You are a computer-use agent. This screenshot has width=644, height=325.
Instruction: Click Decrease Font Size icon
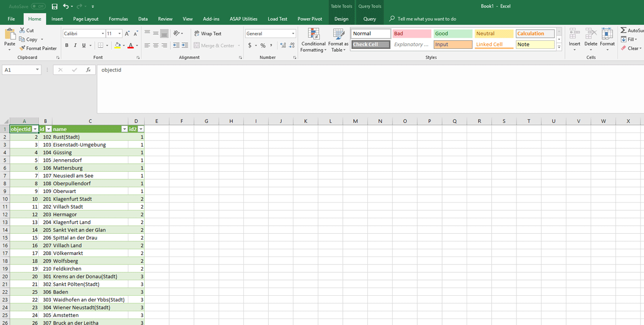(x=136, y=33)
